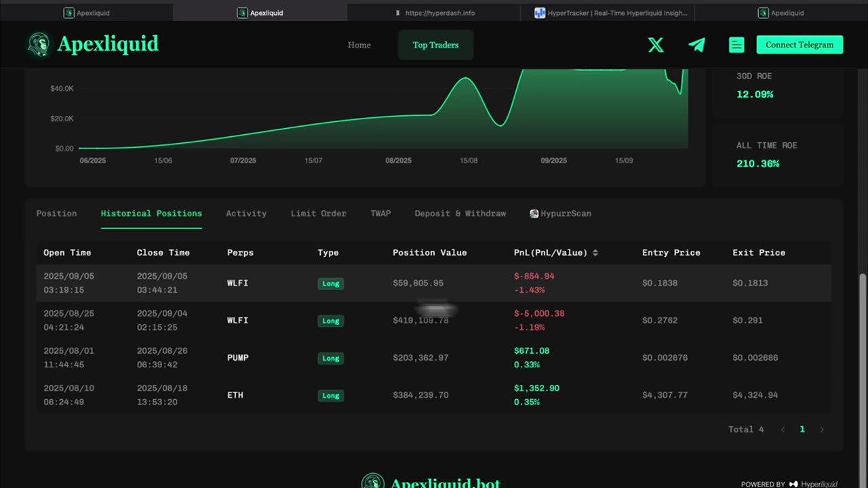The height and width of the screenshot is (488, 868).
Task: Click the ETH perps cell
Action: pos(235,395)
